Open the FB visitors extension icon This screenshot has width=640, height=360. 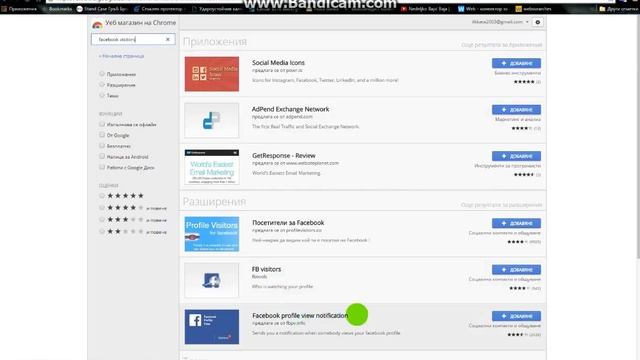point(212,280)
